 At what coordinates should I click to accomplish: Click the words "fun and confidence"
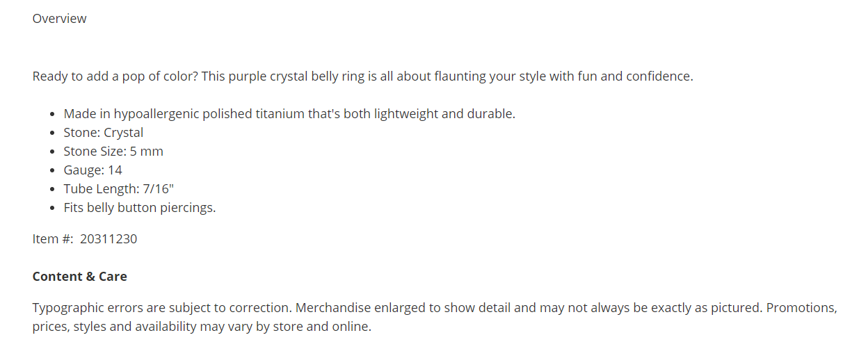(x=635, y=76)
